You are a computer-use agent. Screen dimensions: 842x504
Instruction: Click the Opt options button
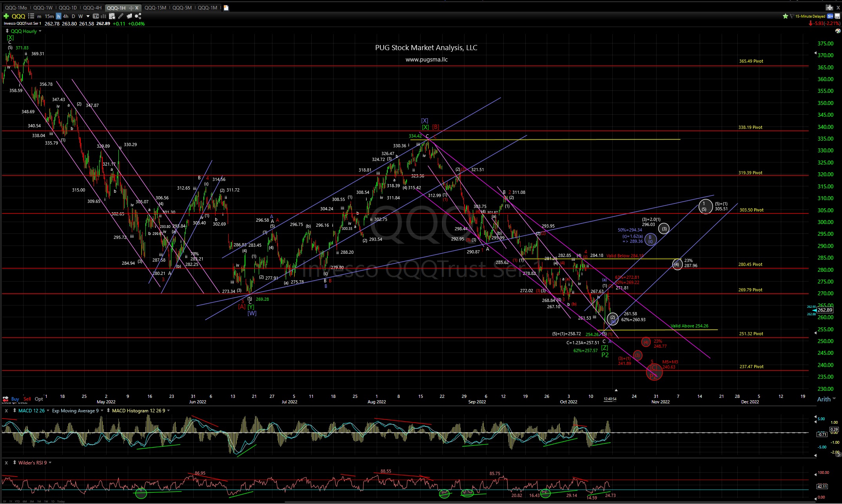(39, 399)
